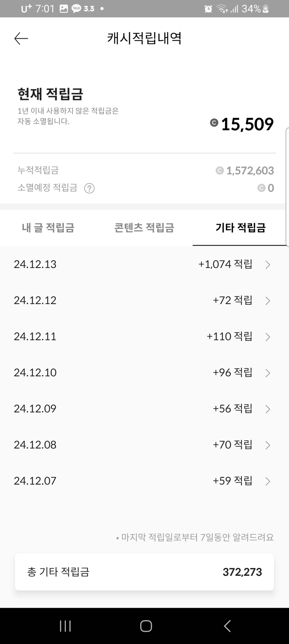Viewport: 289px width, 644px height.
Task: Tap the help icon beside 소멸예정 적립금
Action: [89, 188]
